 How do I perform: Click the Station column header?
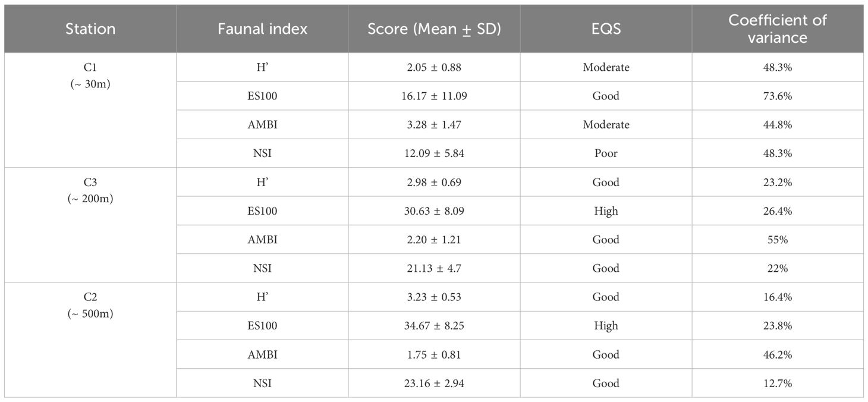click(90, 29)
